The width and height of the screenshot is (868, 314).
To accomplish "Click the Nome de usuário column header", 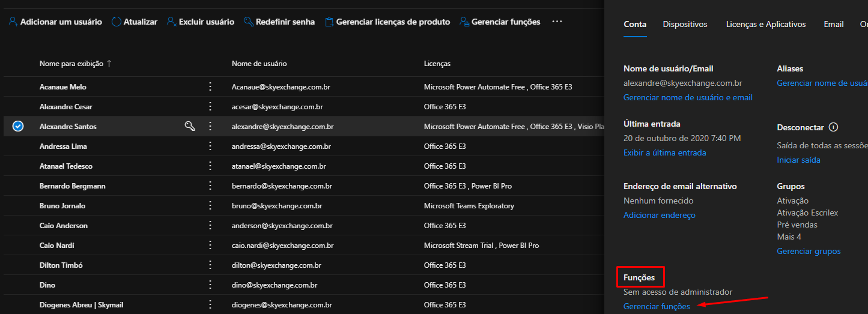I will point(259,64).
